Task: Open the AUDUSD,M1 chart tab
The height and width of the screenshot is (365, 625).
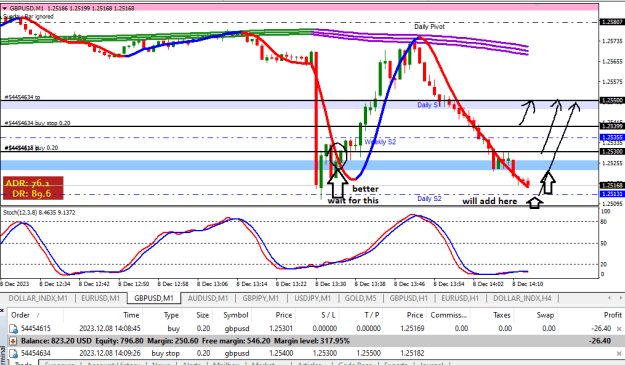Action: pos(208,298)
